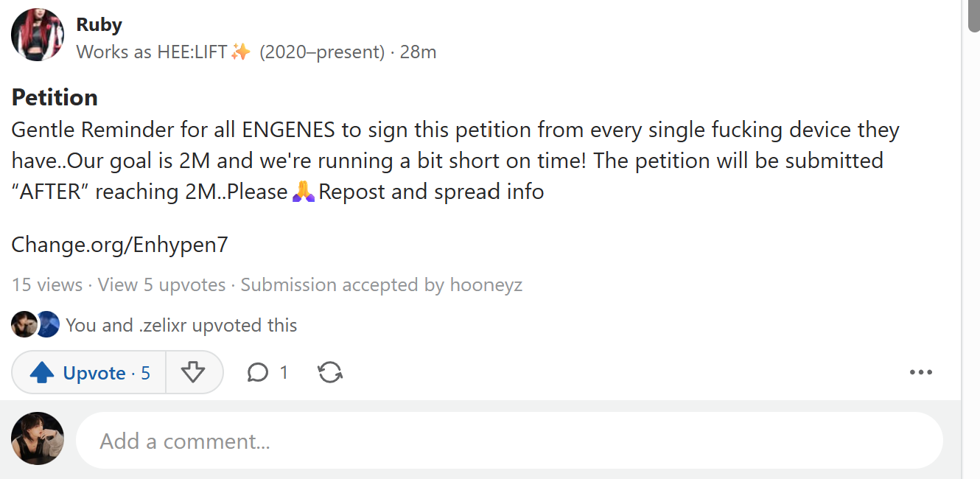Open the HEE:LIFT credential text
Image resolution: width=980 pixels, height=479 pixels.
(x=164, y=52)
